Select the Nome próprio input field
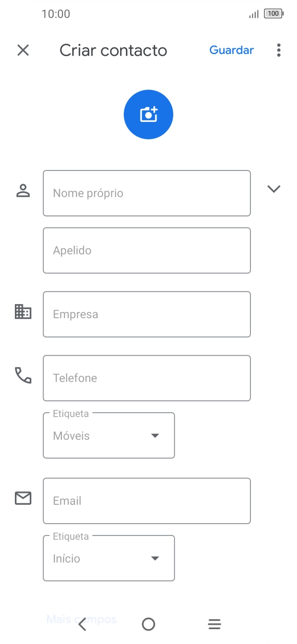 (x=147, y=193)
